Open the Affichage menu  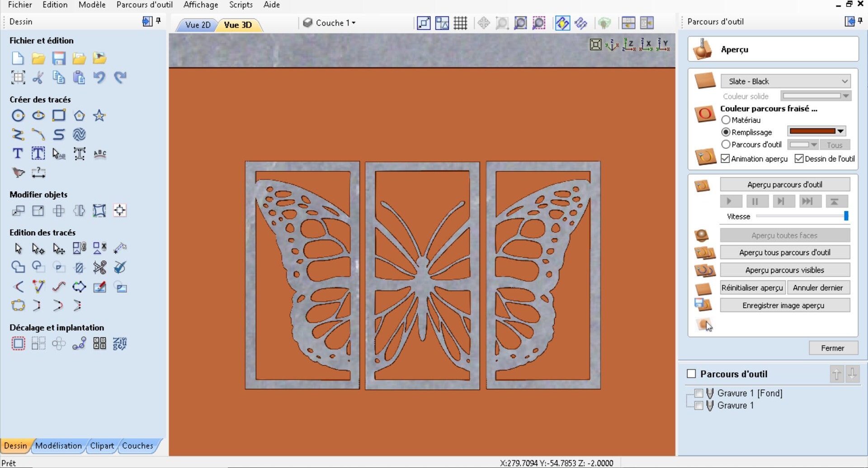click(x=200, y=5)
